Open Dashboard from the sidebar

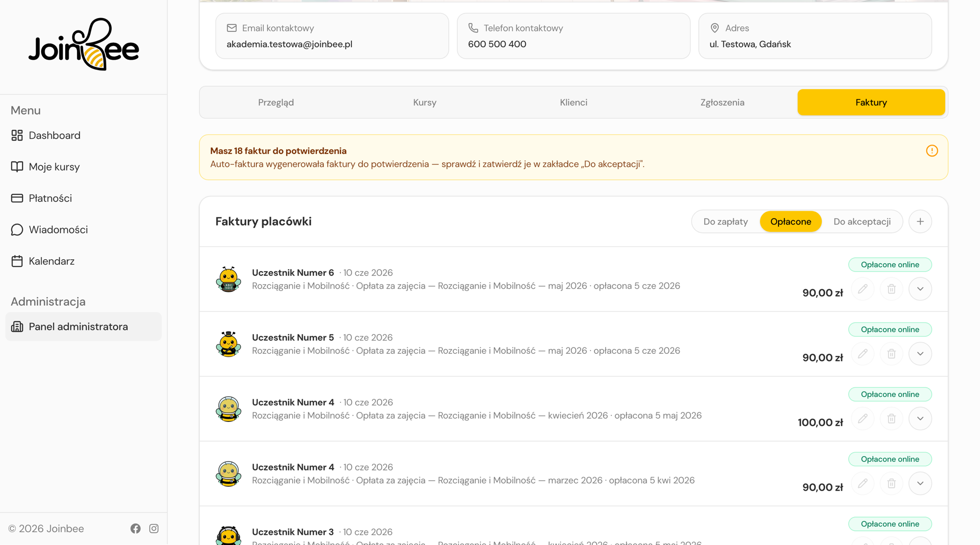(83, 135)
